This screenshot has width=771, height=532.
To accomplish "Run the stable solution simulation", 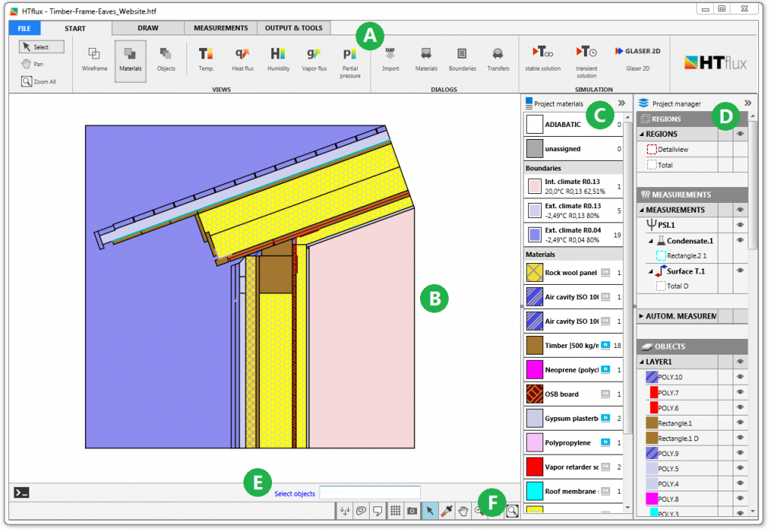I will (x=543, y=60).
